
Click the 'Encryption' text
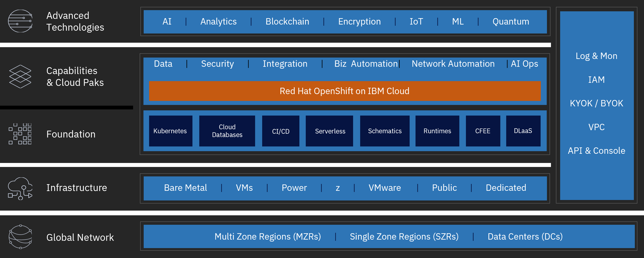point(359,22)
